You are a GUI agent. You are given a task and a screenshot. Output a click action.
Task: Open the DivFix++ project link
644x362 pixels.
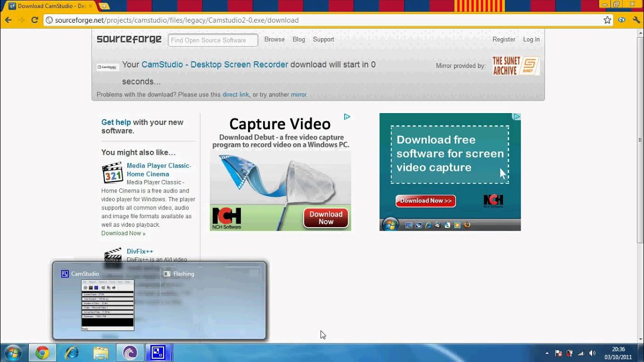tap(140, 251)
